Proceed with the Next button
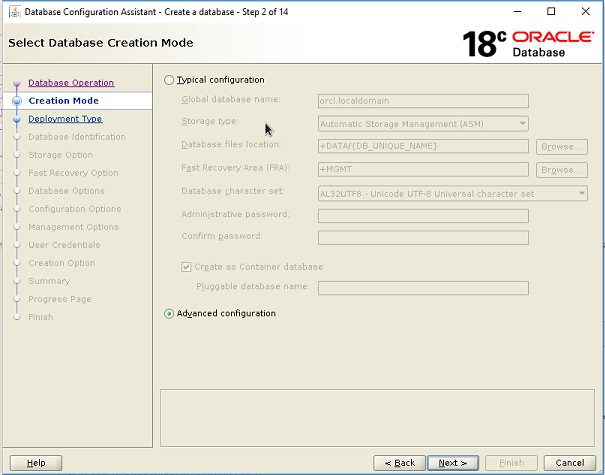 (453, 463)
